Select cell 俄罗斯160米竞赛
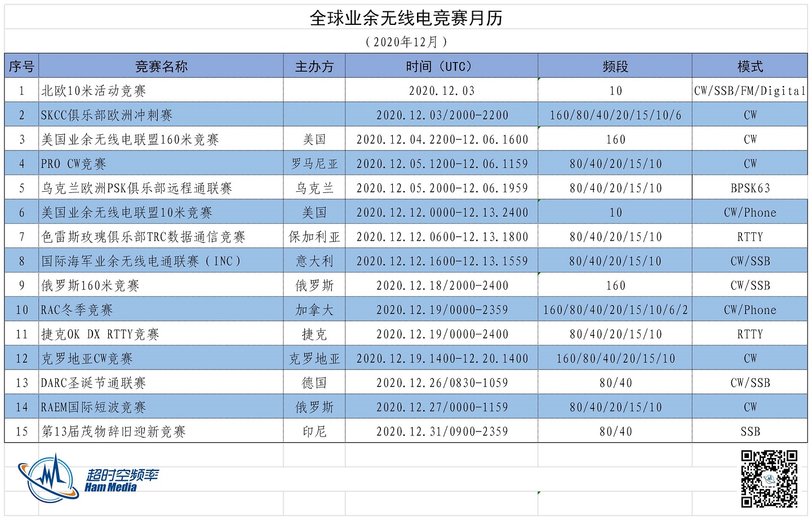Viewport: 812px width, 520px height. coord(161,285)
